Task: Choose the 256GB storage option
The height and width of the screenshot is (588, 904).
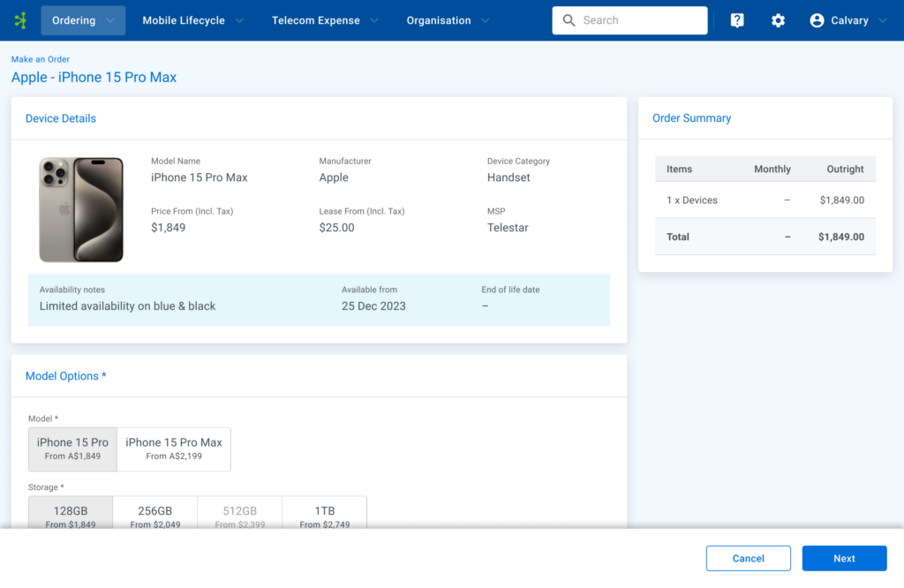Action: pos(154,514)
